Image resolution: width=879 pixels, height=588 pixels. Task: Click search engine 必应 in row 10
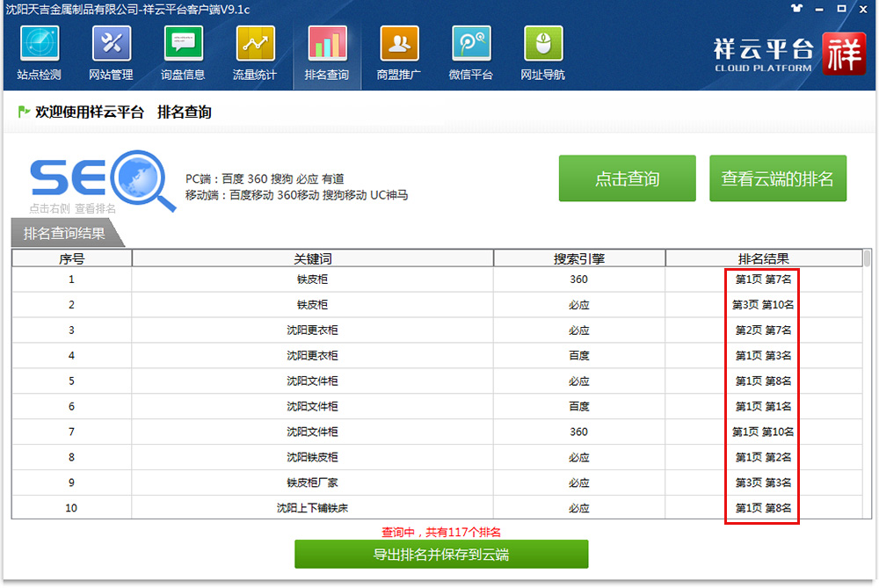(x=578, y=508)
